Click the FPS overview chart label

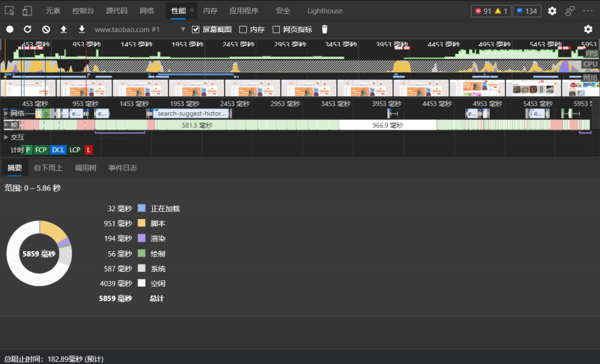591,54
